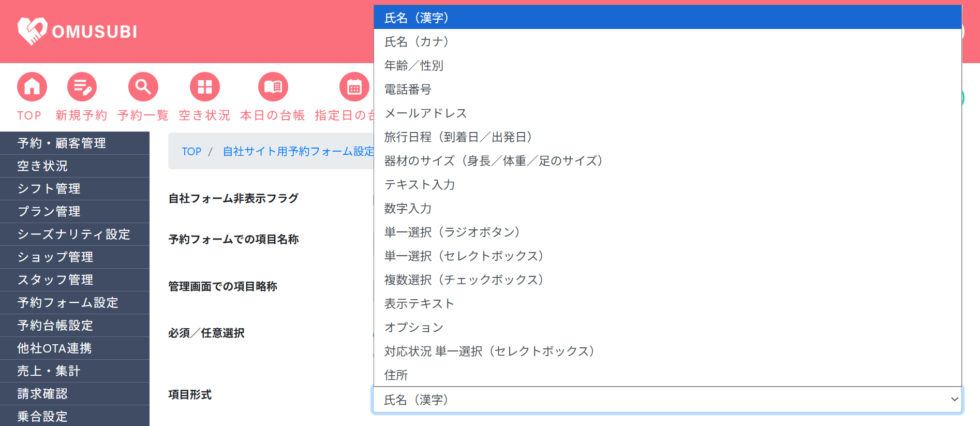Collapse the 項目形式 select box arrow

954,400
